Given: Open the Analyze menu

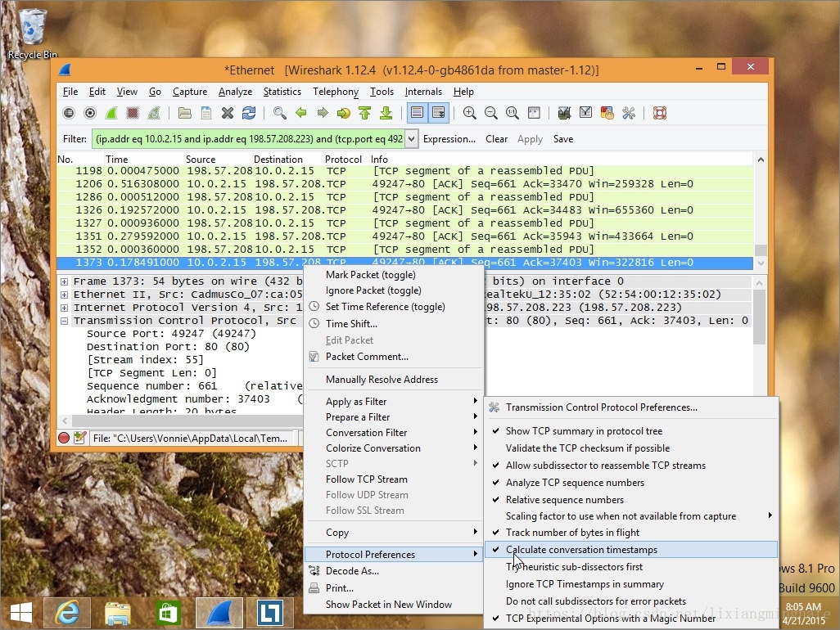Looking at the screenshot, I should coord(235,92).
